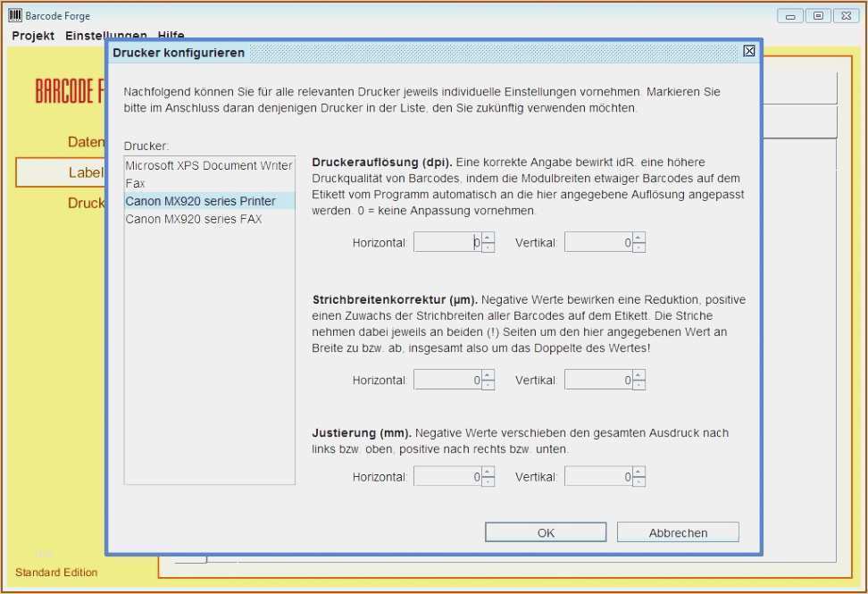This screenshot has height=594, width=868.
Task: Open the Projekt menu
Action: coord(33,36)
